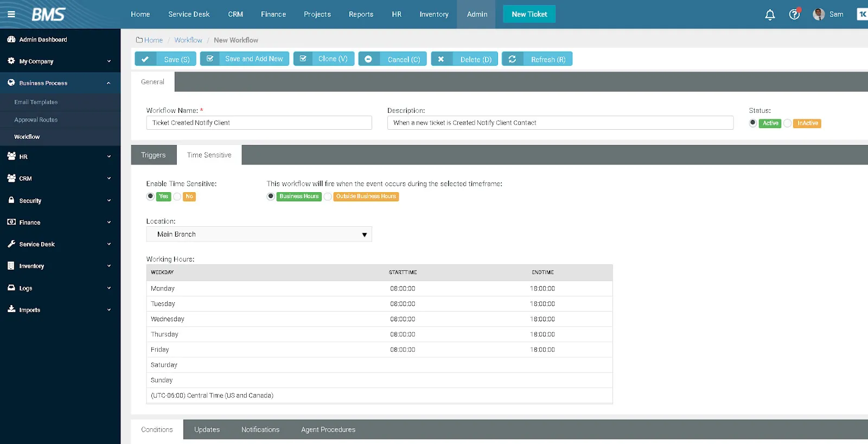868x444 pixels.
Task: Click the Refresh circular arrows icon
Action: pos(512,59)
